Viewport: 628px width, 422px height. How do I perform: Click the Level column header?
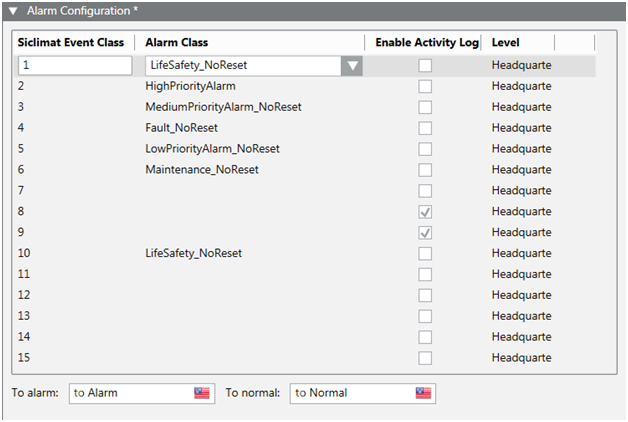506,43
